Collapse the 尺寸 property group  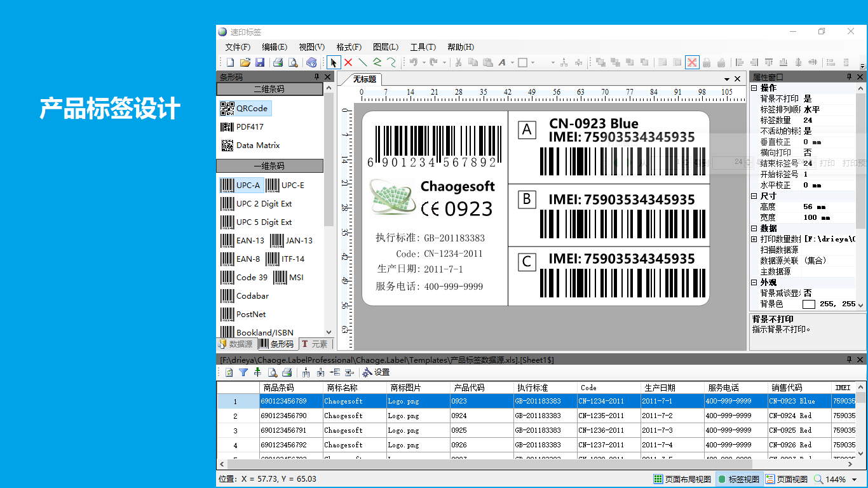coord(754,196)
